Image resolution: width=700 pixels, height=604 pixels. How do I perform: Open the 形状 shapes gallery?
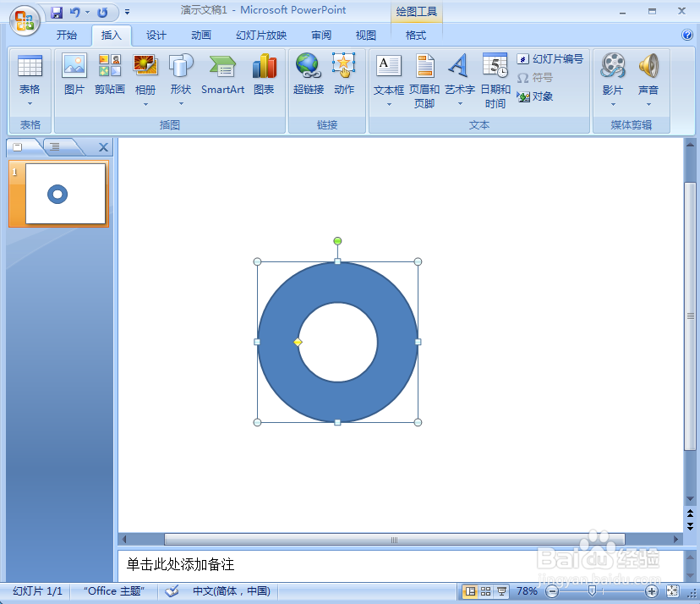pos(181,74)
